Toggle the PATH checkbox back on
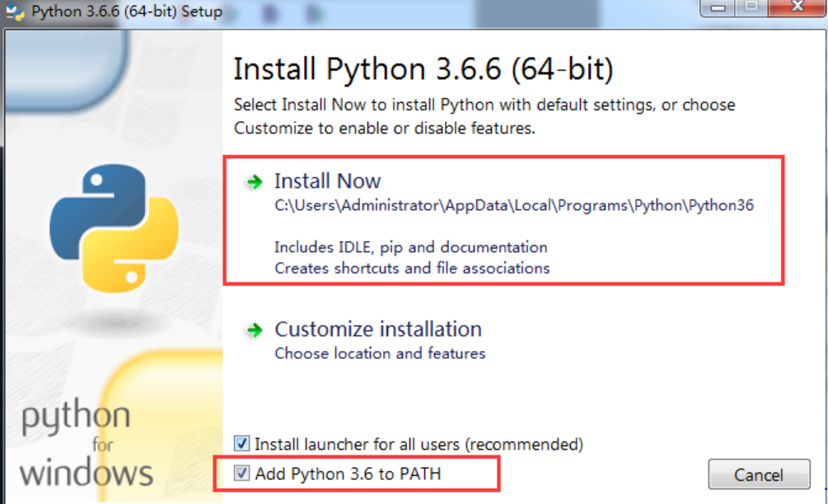Viewport: 828px width, 504px height. [x=241, y=474]
